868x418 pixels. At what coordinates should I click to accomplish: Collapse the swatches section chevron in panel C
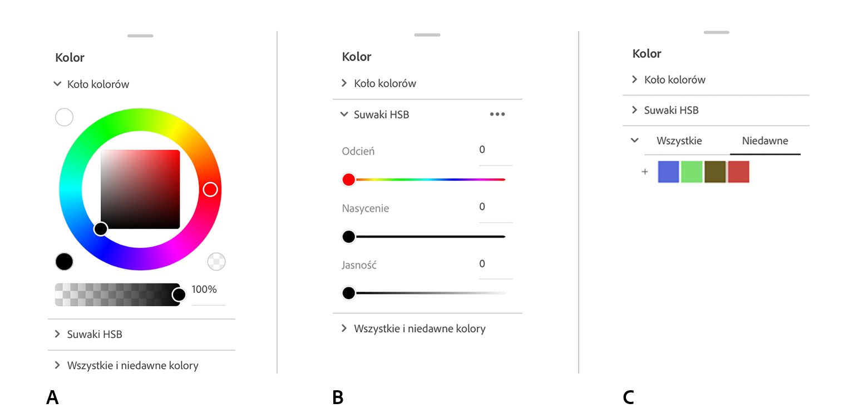[634, 141]
